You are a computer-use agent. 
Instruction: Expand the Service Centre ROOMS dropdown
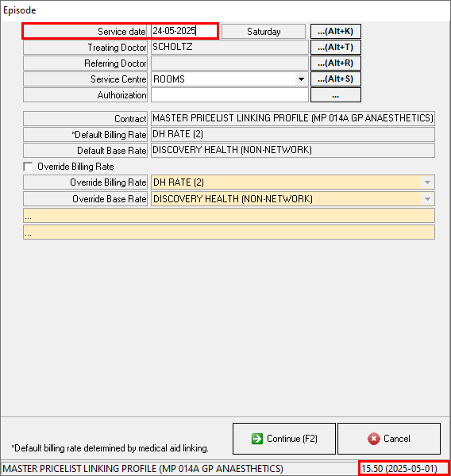coord(301,79)
